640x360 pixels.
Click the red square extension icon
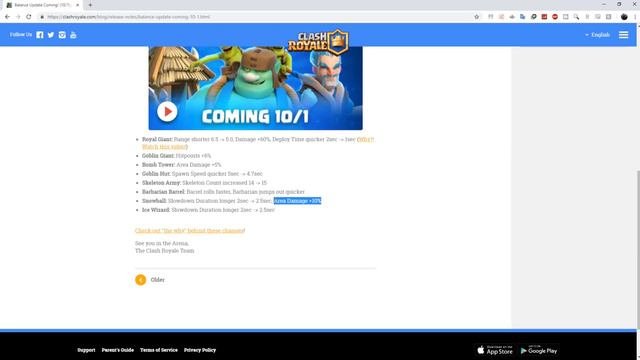click(544, 17)
